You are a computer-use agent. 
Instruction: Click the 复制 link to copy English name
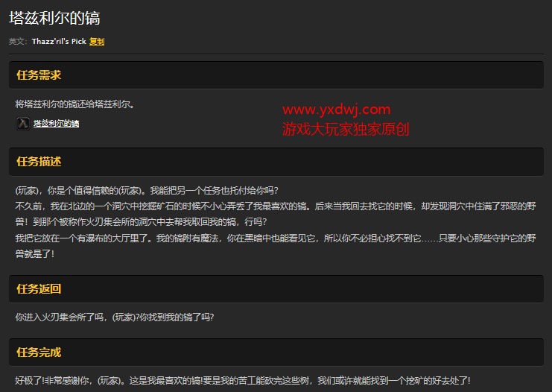[97, 42]
